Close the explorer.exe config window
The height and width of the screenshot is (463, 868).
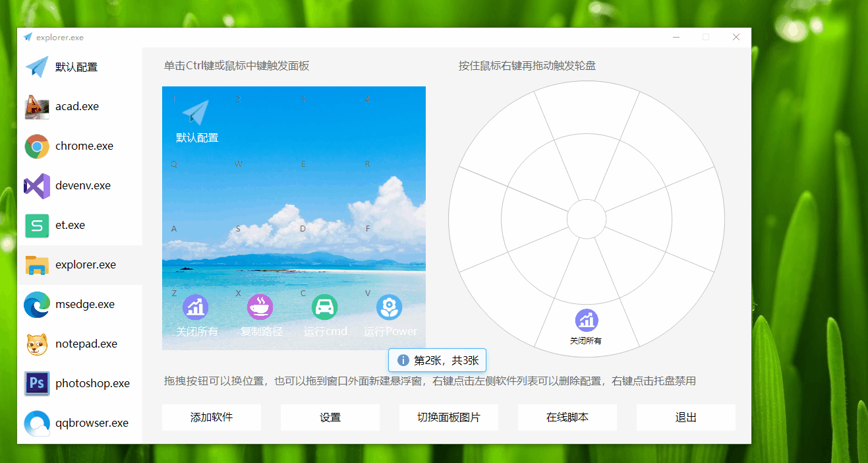736,37
